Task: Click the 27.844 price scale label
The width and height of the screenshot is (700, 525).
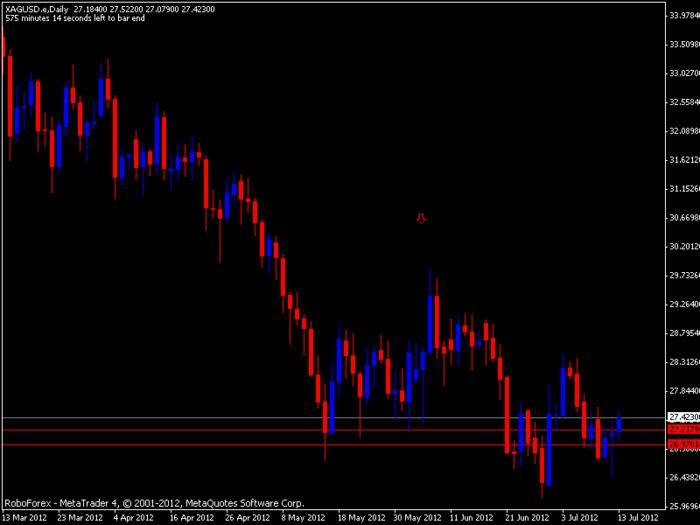Action: click(x=684, y=391)
